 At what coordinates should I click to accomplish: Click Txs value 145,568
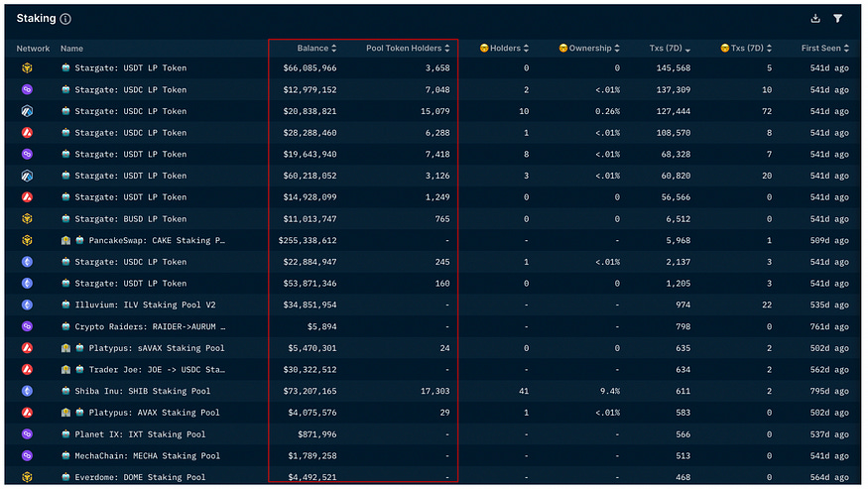[674, 68]
